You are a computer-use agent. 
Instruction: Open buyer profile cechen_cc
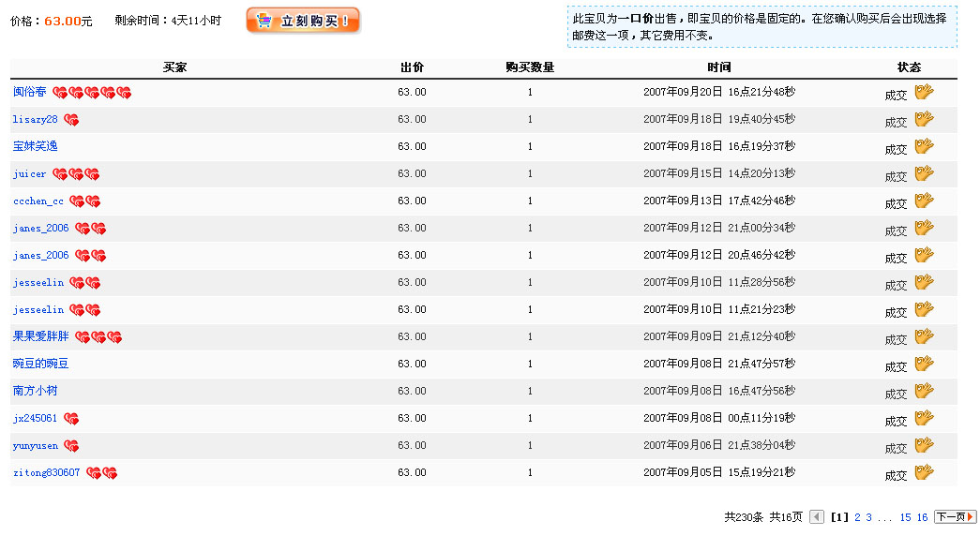coord(38,201)
